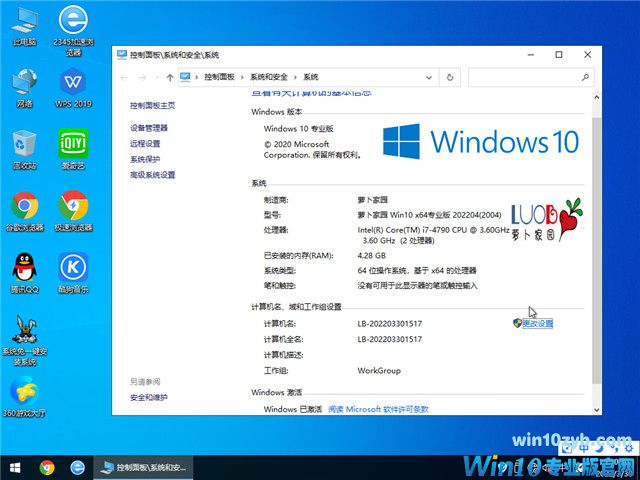Screen dimensions: 640x480
Task: Expand the address bar history dropdown
Action: (x=429, y=77)
